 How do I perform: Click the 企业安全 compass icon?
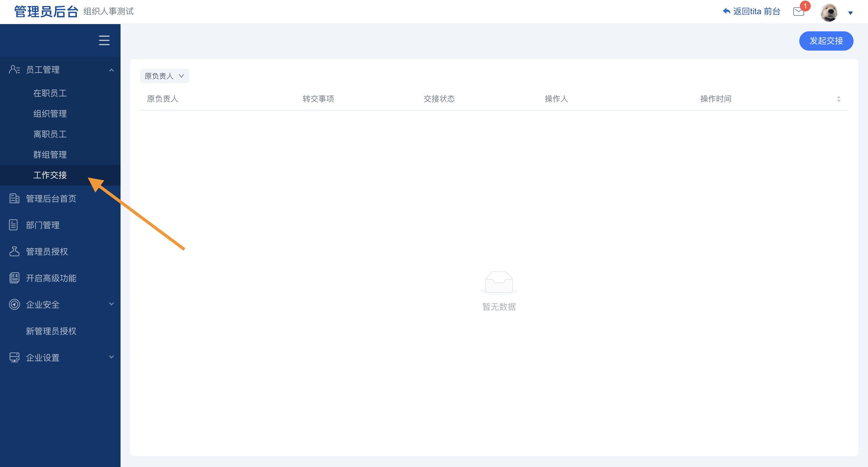(14, 304)
